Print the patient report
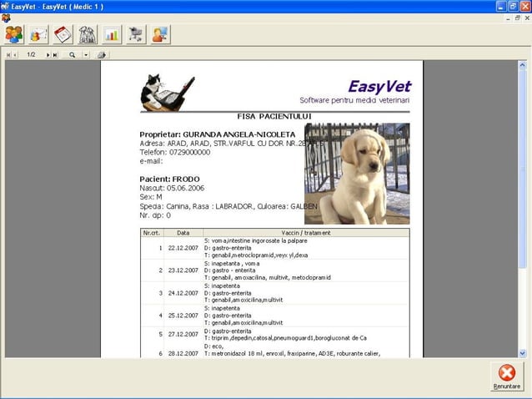532x399 pixels. [102, 54]
